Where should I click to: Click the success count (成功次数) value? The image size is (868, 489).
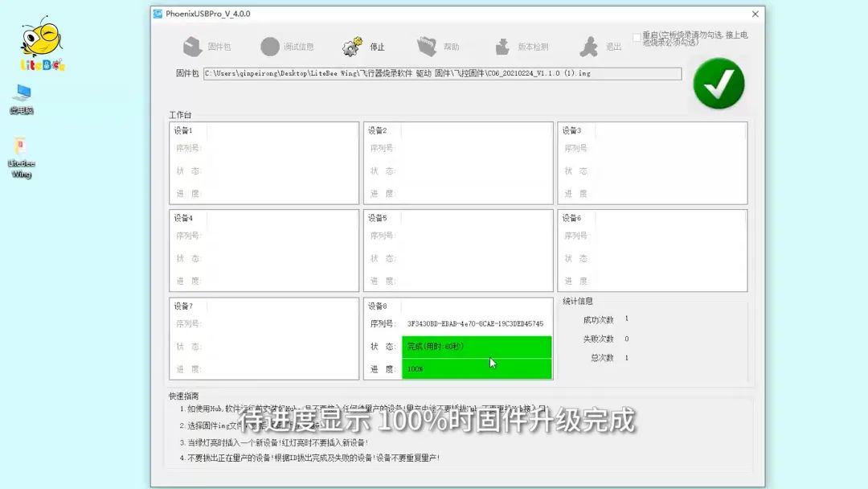627,319
